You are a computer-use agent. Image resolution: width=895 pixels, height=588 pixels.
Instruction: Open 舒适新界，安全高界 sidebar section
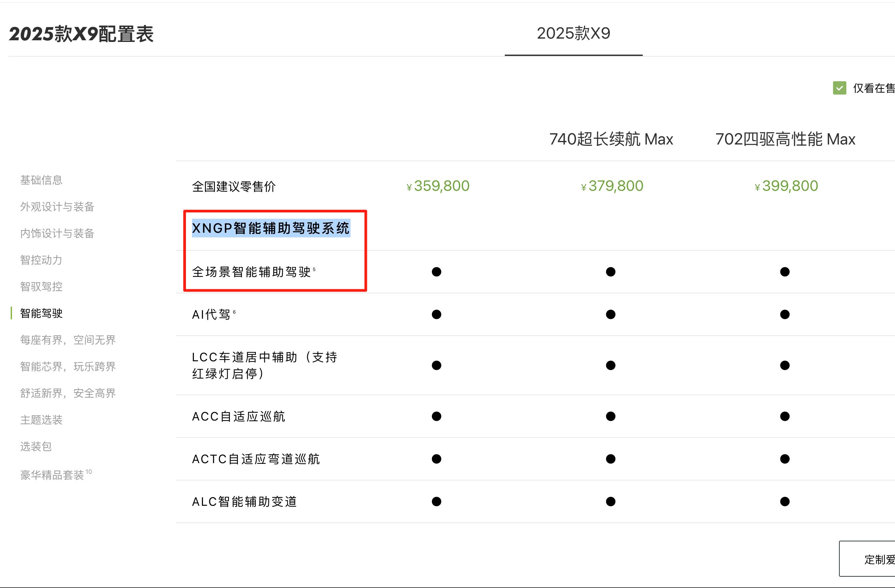tap(68, 393)
